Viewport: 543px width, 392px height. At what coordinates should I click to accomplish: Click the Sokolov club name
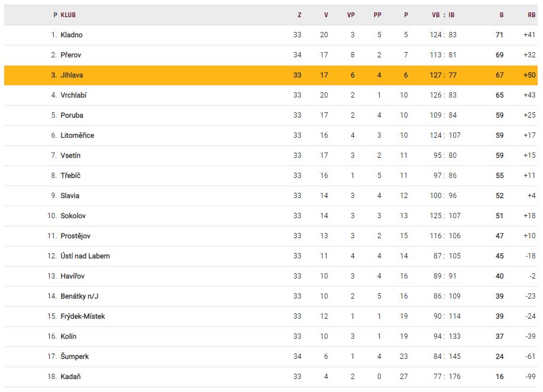tap(73, 216)
